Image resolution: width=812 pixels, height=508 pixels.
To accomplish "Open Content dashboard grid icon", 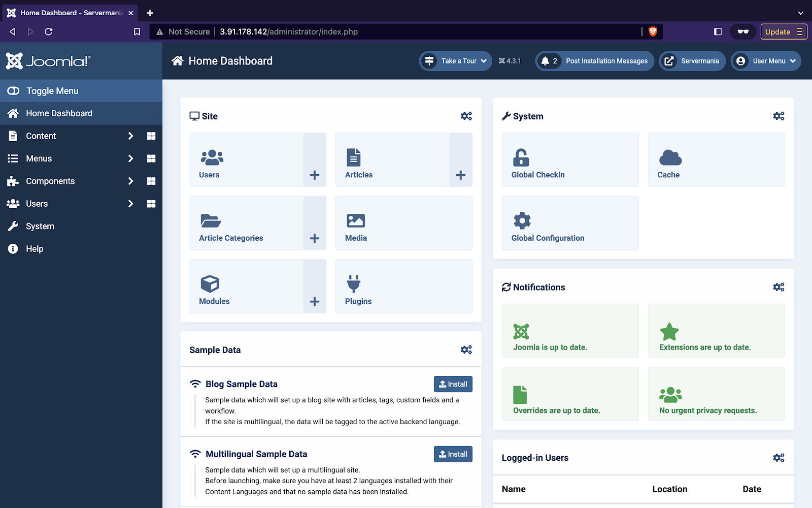I will [x=151, y=136].
